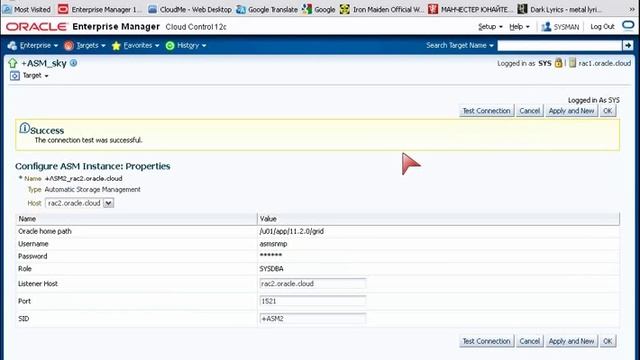Click the bottom Test Connection button

[x=486, y=341]
